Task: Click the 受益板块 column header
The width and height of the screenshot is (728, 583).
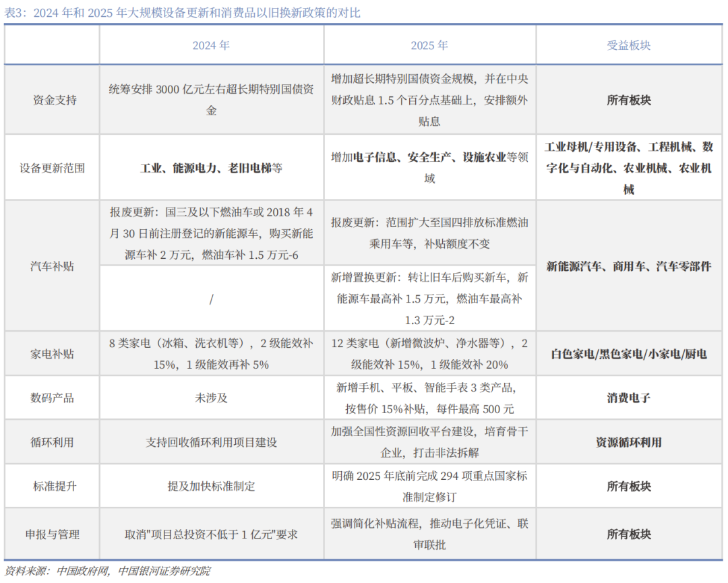Action: (628, 46)
